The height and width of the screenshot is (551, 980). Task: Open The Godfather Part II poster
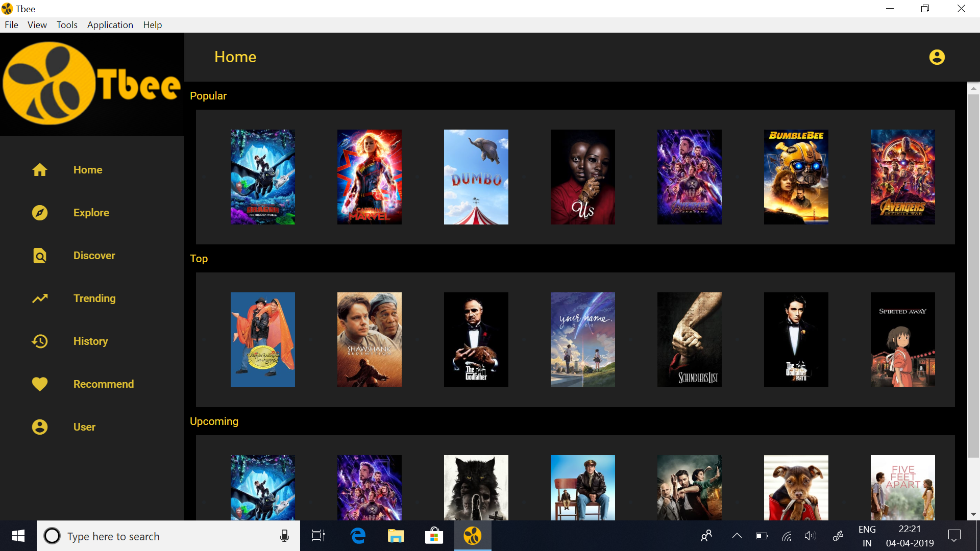tap(796, 340)
